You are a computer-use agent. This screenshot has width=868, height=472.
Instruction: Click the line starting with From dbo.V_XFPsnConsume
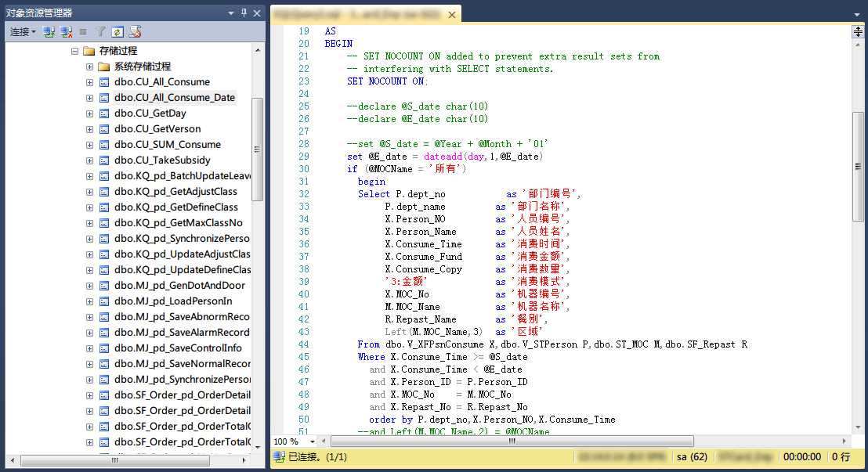point(552,344)
